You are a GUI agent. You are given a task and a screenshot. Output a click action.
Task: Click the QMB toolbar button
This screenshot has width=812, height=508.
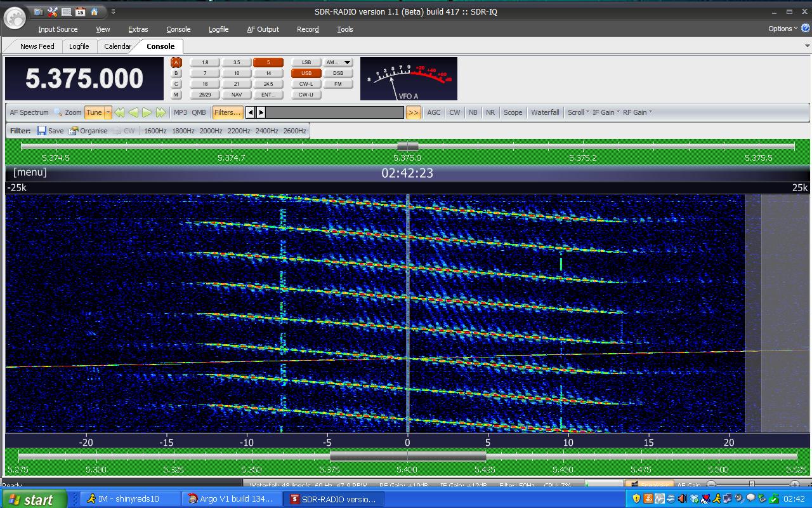tap(199, 112)
